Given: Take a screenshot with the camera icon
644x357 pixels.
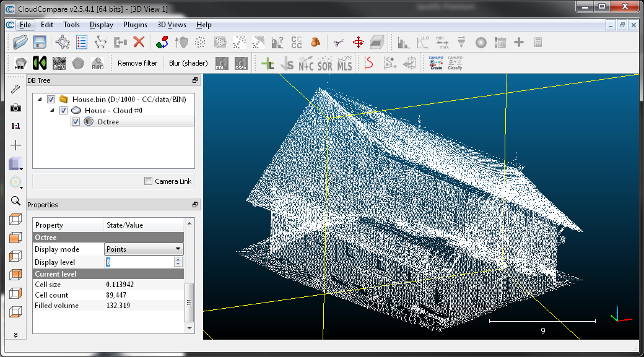Looking at the screenshot, I should (15, 106).
